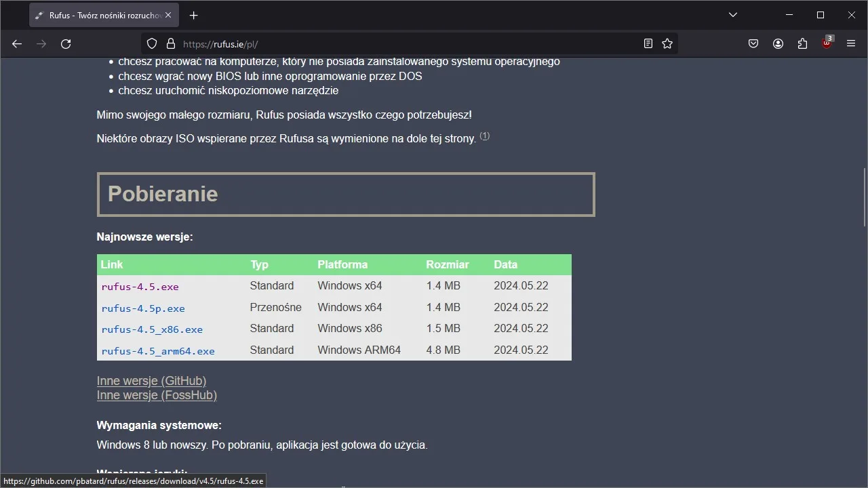Open the Firefox application menu

851,43
